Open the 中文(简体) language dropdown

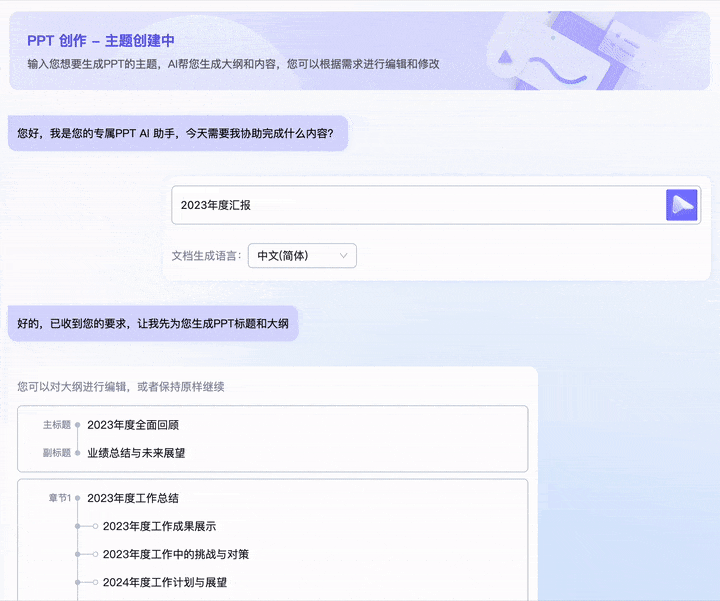click(x=302, y=256)
